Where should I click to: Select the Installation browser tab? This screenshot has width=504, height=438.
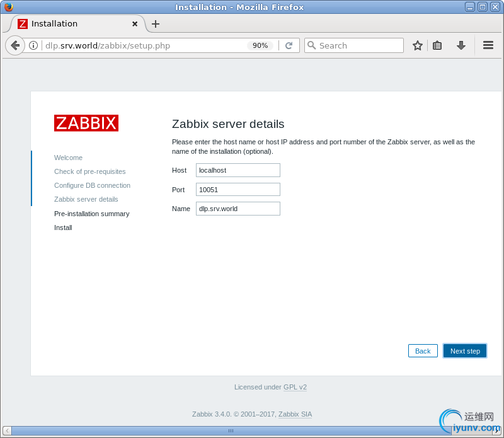click(x=77, y=24)
